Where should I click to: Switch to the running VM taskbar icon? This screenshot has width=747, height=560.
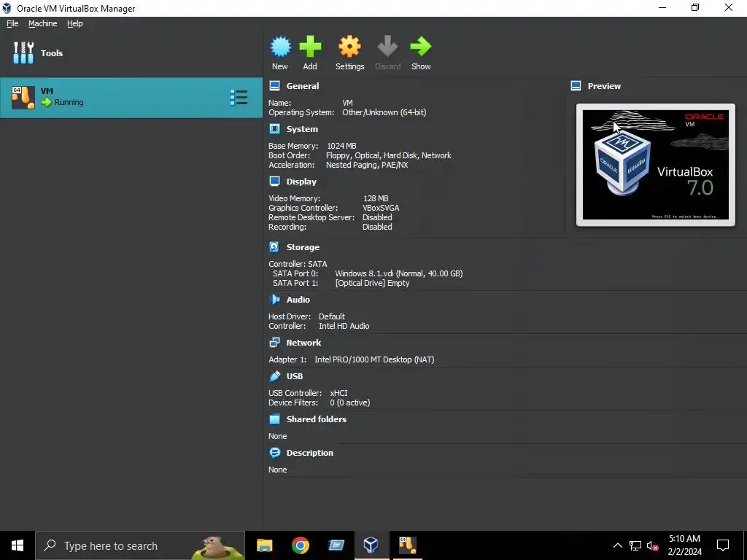click(407, 545)
